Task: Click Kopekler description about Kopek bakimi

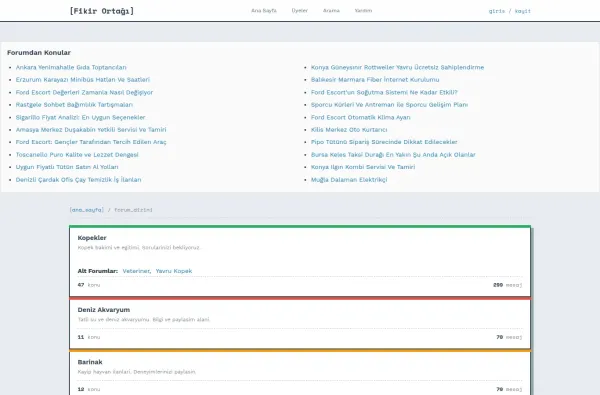Action: tap(139, 248)
